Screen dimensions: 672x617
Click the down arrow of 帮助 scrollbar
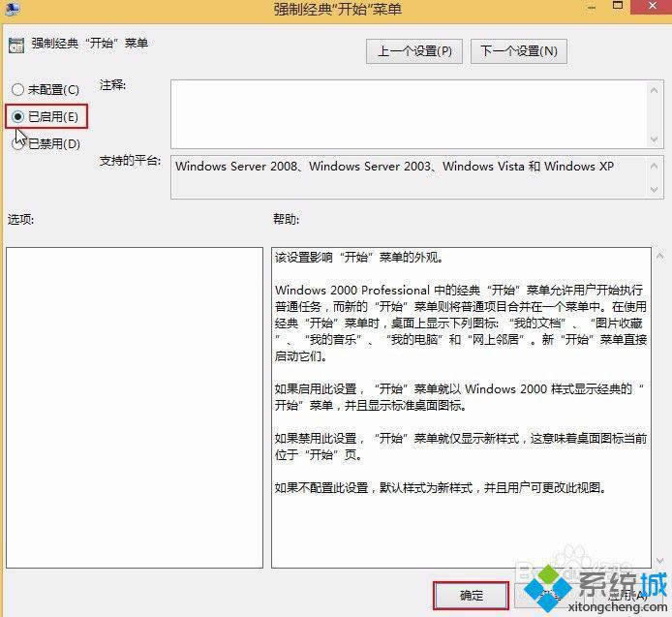tap(660, 561)
